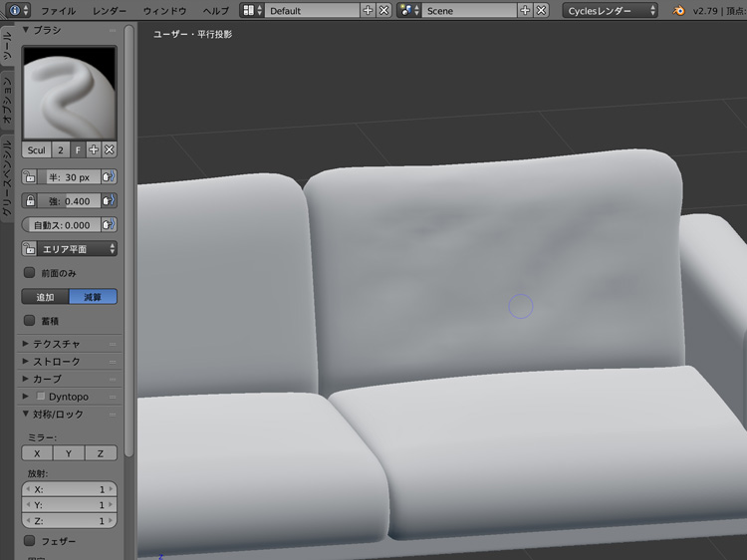
Task: Open the エリア平面 dropdown
Action: tap(70, 249)
